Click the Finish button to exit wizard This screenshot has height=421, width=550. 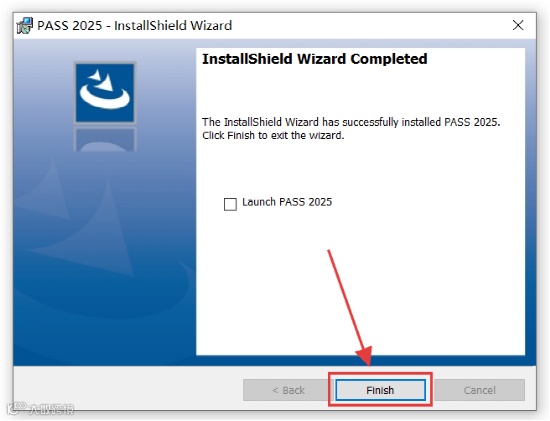click(x=380, y=390)
